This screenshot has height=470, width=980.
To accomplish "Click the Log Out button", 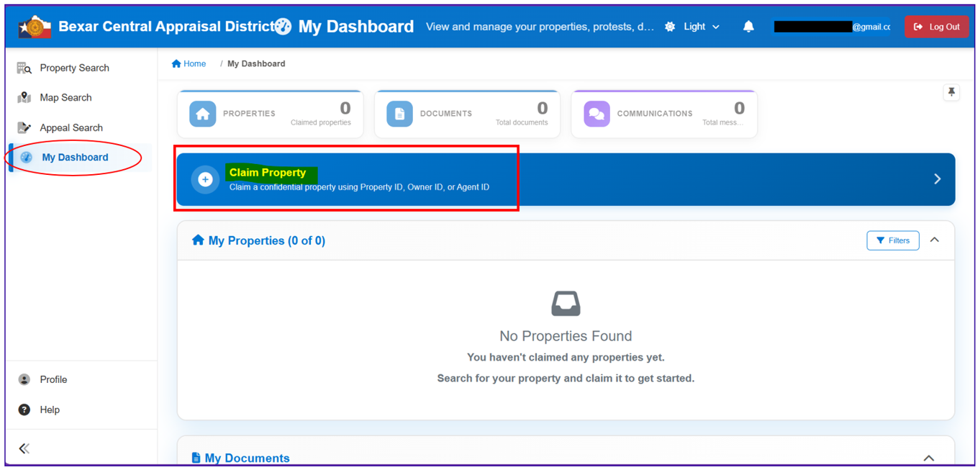I will (x=937, y=27).
